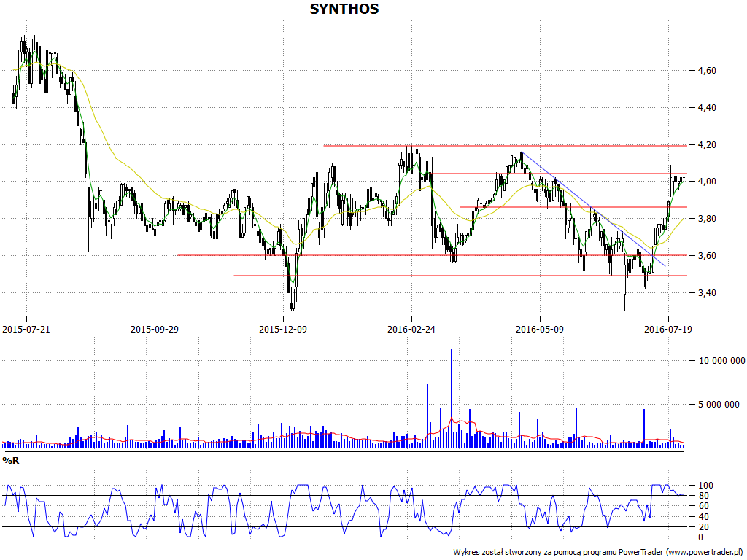
Task: Click the 3,60 price axis label
Action: point(706,256)
